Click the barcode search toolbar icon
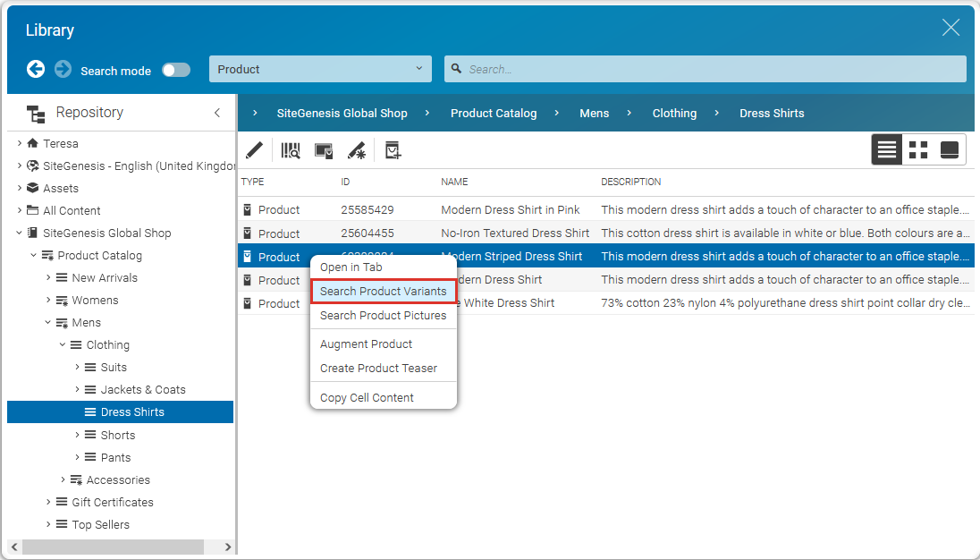The width and height of the screenshot is (980, 560). tap(290, 149)
